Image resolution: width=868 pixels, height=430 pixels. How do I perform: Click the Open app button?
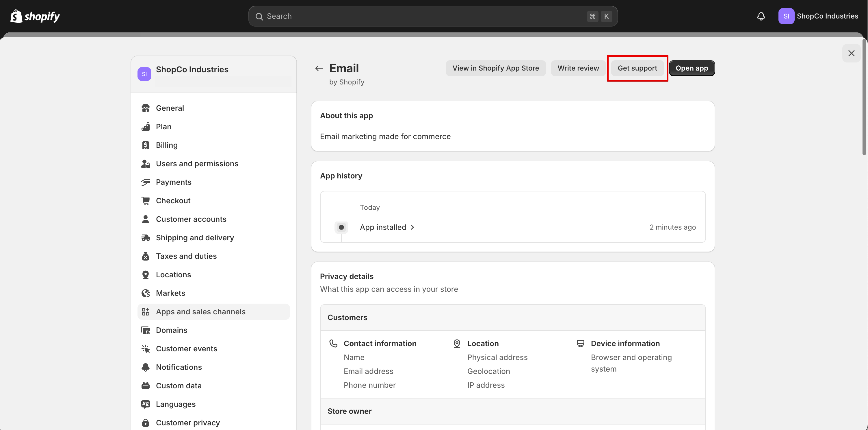tap(692, 68)
